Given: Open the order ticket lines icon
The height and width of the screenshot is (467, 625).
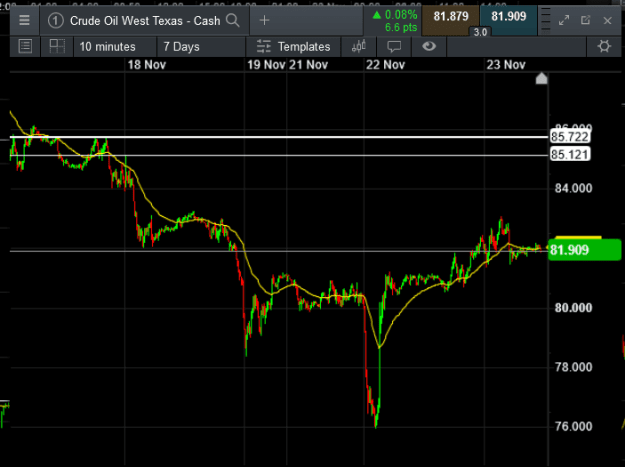Looking at the screenshot, I should (545, 20).
